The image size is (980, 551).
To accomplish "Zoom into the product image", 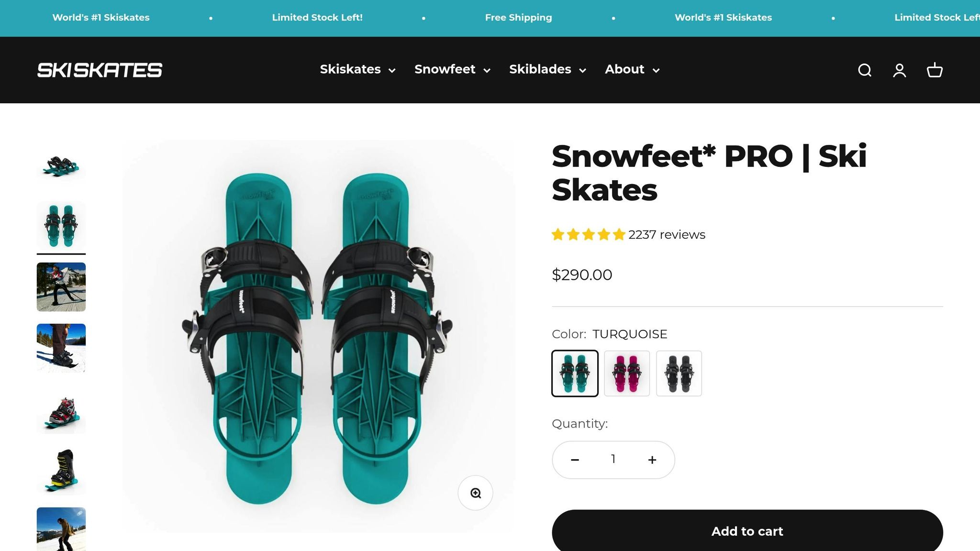I will [x=475, y=493].
